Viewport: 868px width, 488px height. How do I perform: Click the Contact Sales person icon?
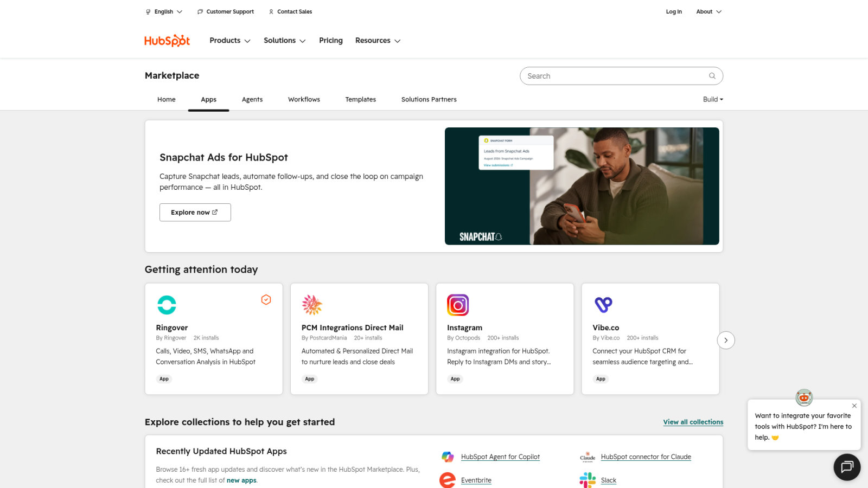point(271,12)
